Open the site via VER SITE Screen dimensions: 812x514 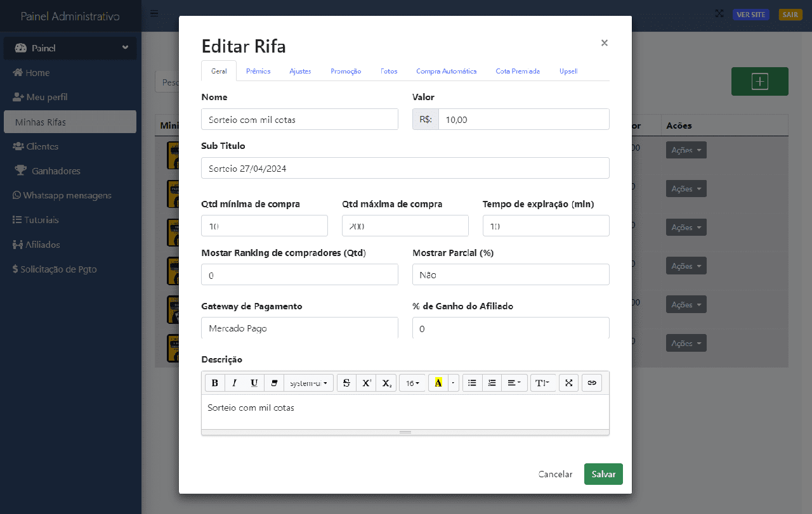coord(751,14)
